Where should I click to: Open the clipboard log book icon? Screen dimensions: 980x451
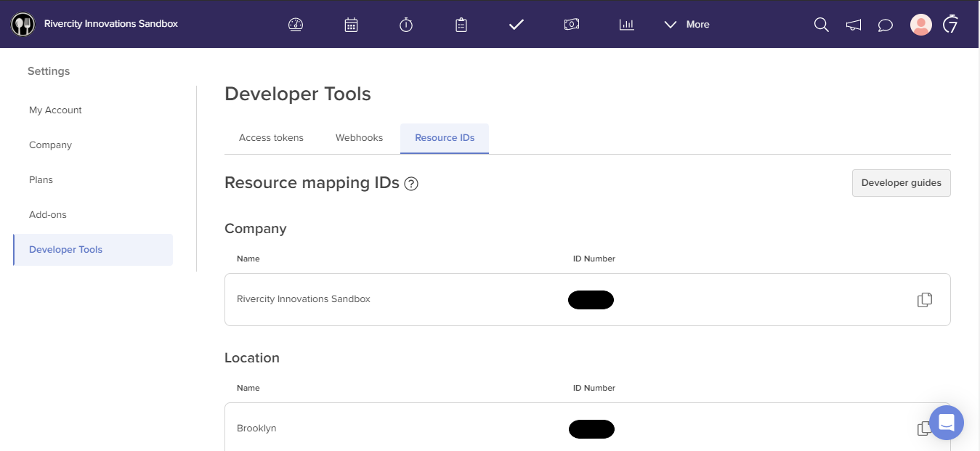pyautogui.click(x=461, y=25)
